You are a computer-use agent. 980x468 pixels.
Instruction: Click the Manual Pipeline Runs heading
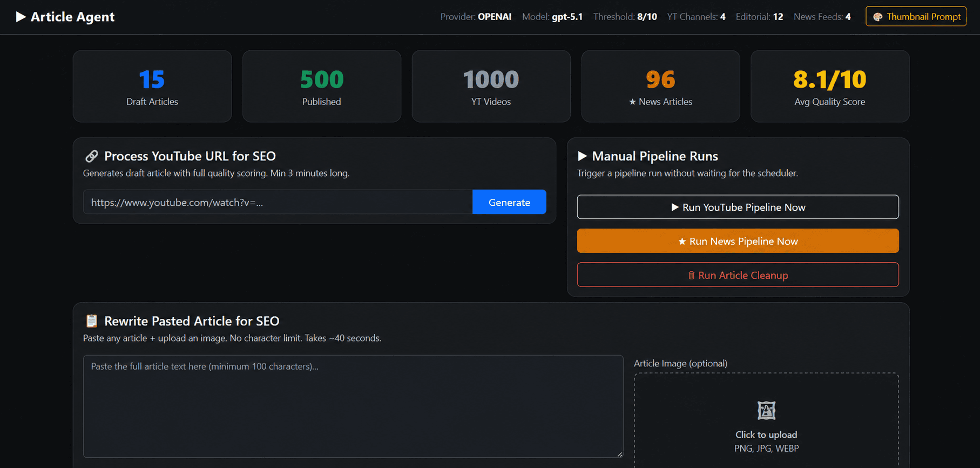click(x=655, y=156)
